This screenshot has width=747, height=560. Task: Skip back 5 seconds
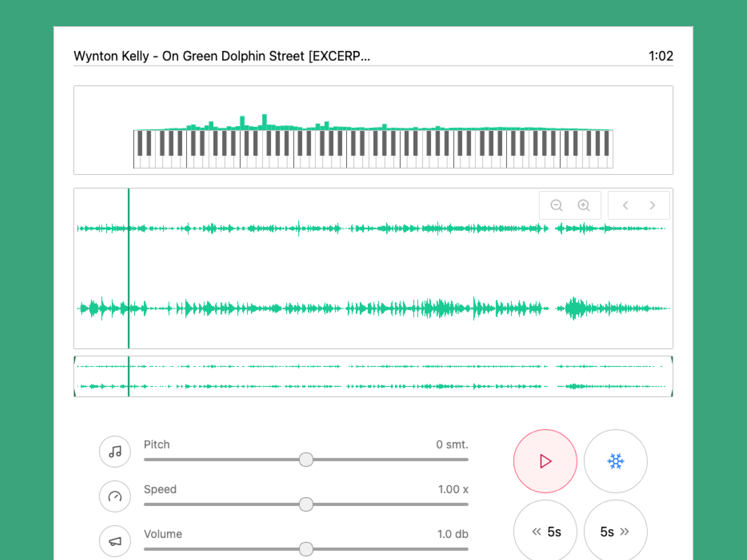point(545,532)
